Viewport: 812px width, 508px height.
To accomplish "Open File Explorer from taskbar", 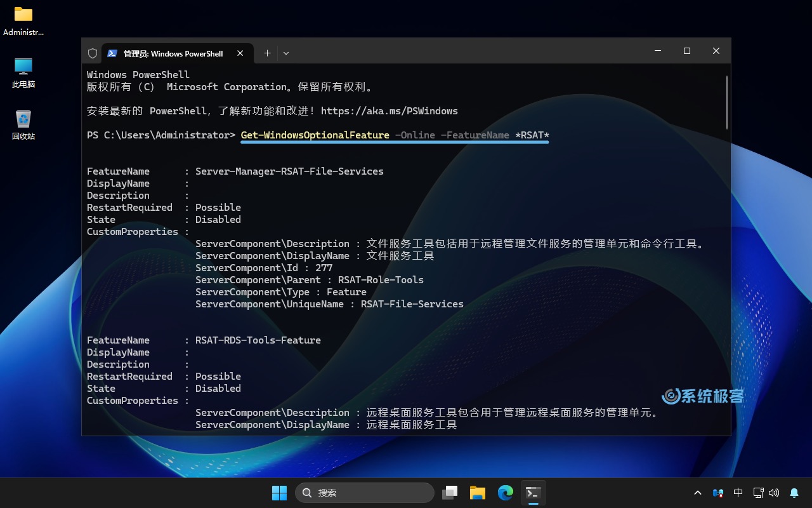I will coord(478,493).
